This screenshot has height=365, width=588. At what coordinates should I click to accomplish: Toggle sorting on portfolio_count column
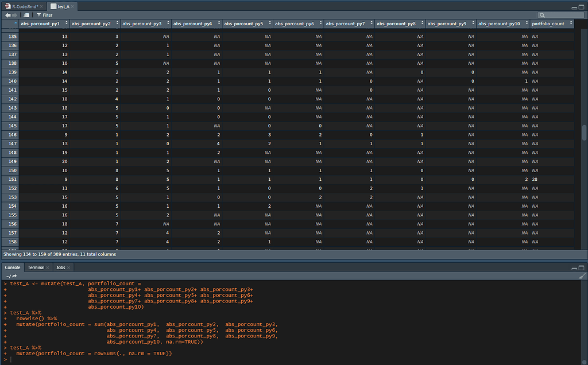[548, 24]
